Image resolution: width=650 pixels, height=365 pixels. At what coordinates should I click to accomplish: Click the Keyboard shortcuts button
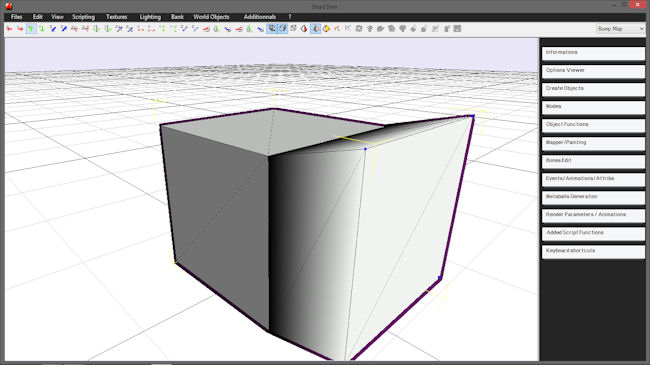pos(593,251)
